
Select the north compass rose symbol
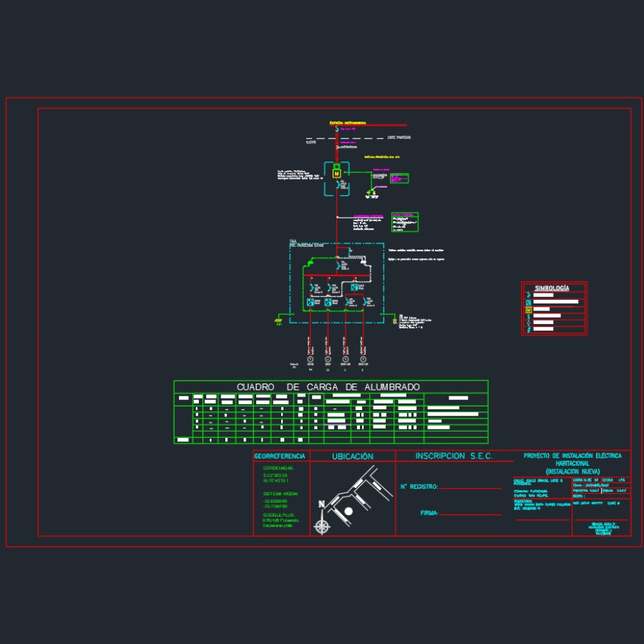tap(323, 527)
